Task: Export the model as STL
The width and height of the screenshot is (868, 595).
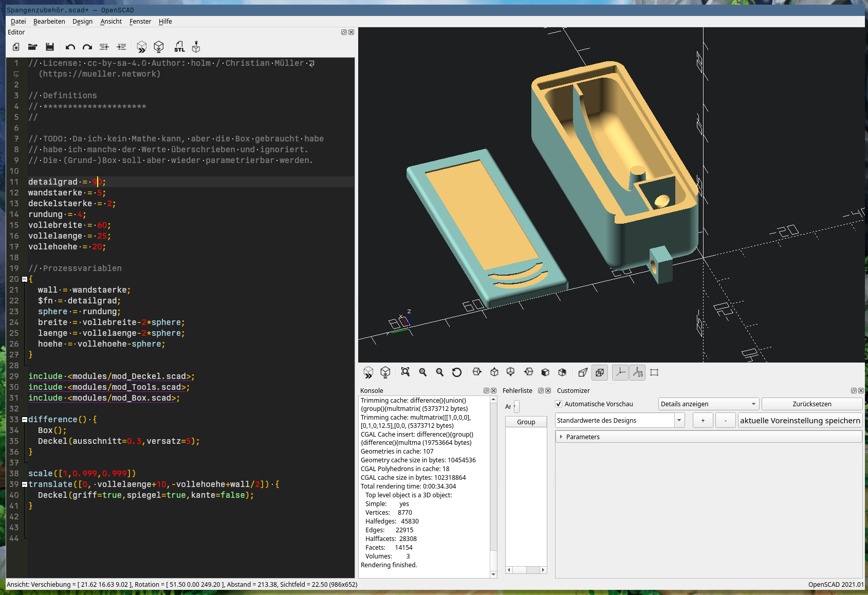Action: [179, 47]
